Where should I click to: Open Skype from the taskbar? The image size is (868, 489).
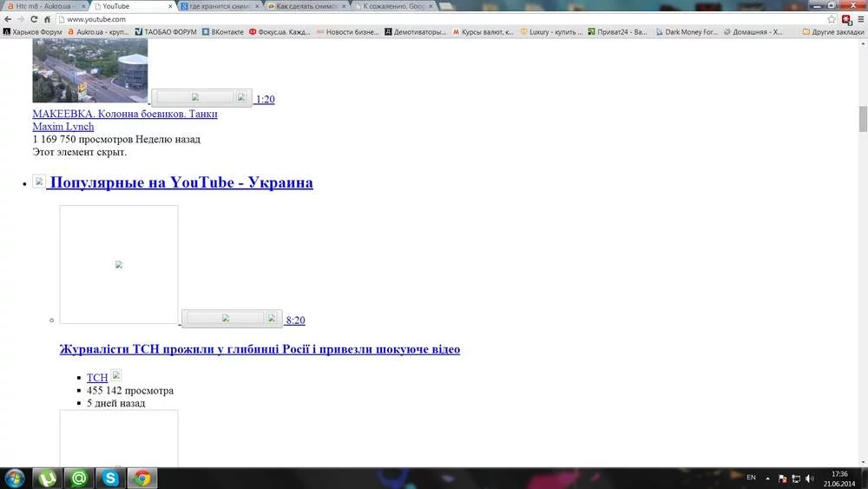(x=110, y=478)
